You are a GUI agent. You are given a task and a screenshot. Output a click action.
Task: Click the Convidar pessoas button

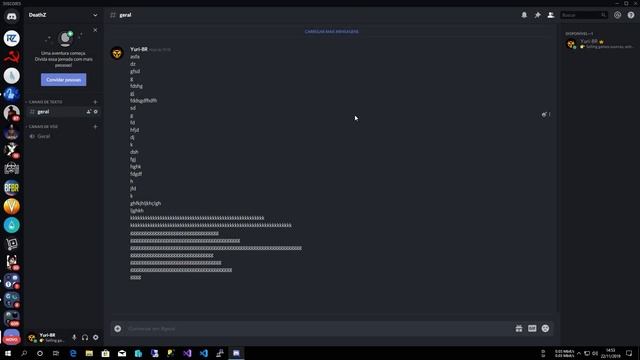pos(63,80)
